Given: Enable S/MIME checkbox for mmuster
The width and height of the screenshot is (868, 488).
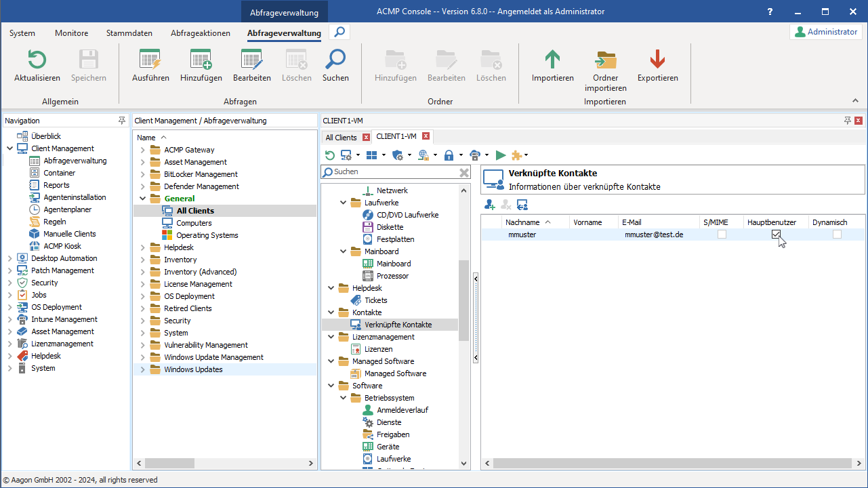Looking at the screenshot, I should (x=722, y=235).
